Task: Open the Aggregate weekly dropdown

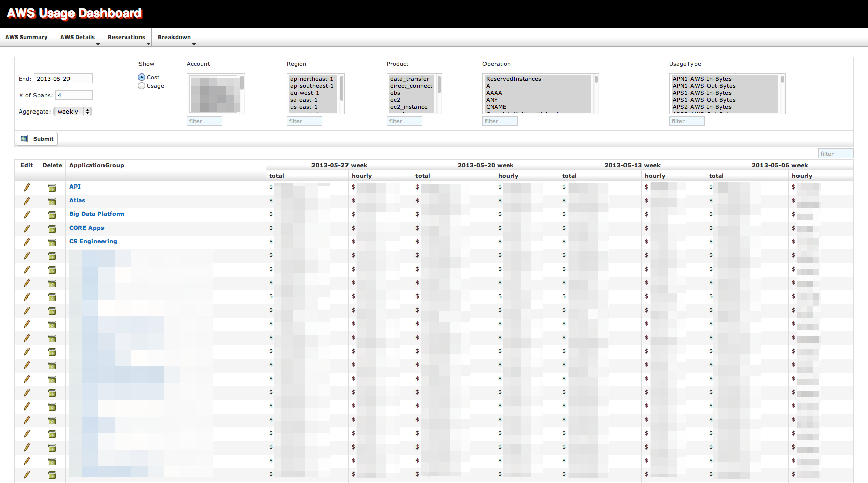Action: pos(73,112)
